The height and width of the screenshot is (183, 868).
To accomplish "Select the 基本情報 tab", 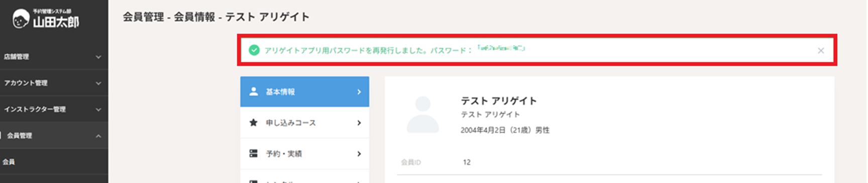I will click(x=304, y=92).
